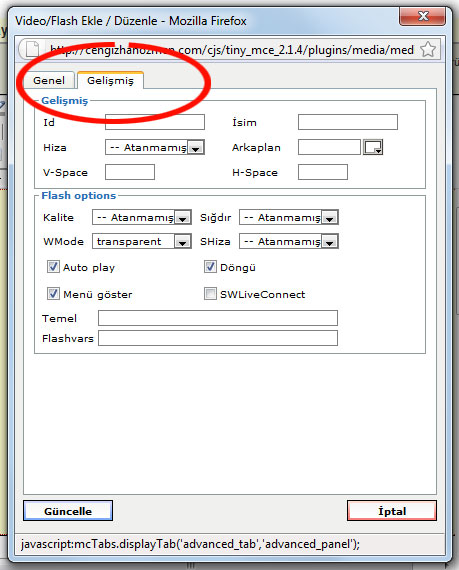459x570 pixels.
Task: Switch to the Genel tab
Action: [x=49, y=80]
